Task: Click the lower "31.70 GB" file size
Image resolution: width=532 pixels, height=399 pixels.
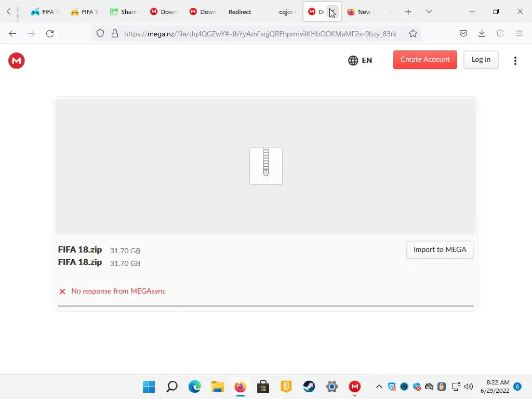Action: point(125,263)
